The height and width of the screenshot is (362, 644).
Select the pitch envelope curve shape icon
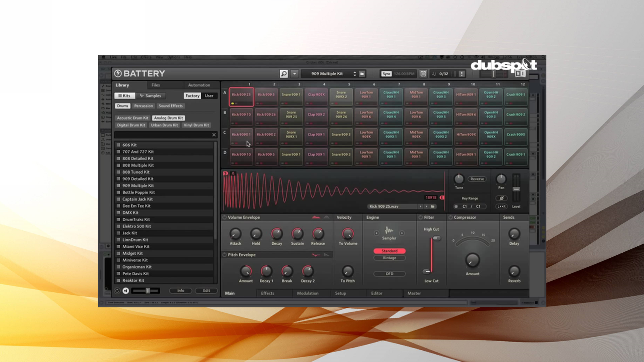point(316,255)
